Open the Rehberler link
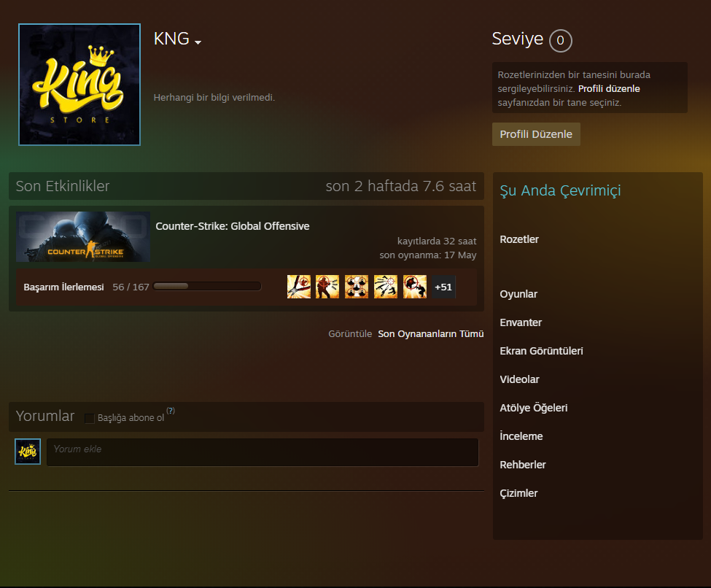 [x=523, y=465]
